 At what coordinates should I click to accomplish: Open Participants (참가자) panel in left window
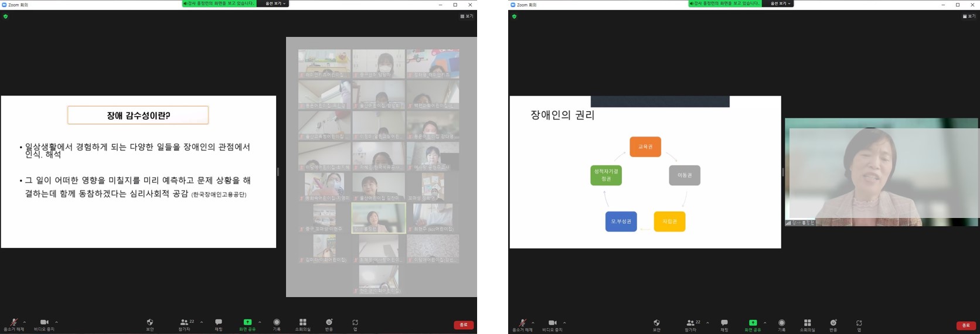(185, 323)
